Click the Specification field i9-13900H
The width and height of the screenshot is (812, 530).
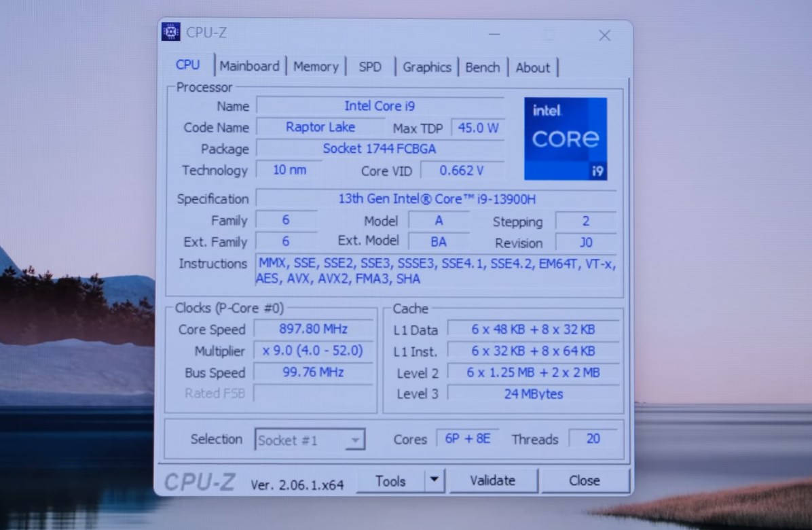click(x=437, y=198)
